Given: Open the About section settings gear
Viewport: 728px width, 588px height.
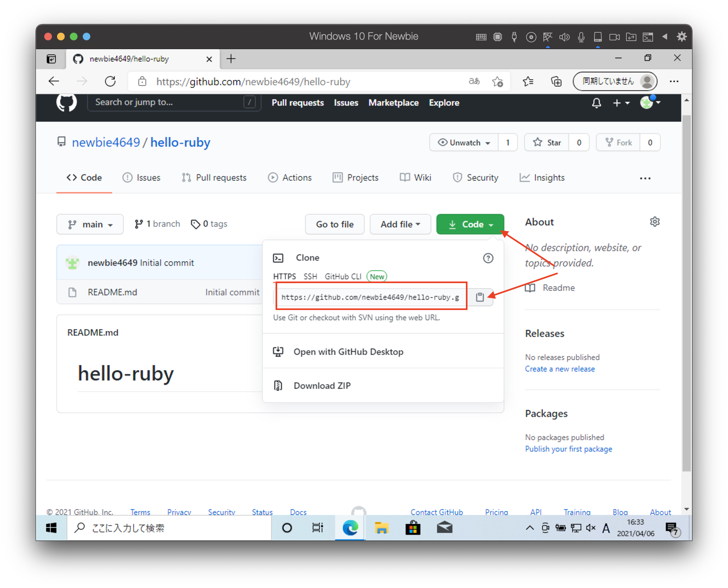Looking at the screenshot, I should [655, 222].
